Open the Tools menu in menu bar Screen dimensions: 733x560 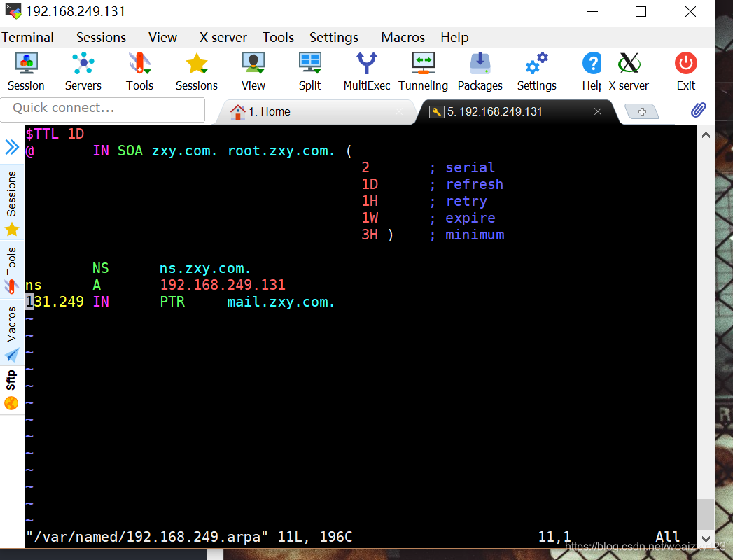click(278, 37)
